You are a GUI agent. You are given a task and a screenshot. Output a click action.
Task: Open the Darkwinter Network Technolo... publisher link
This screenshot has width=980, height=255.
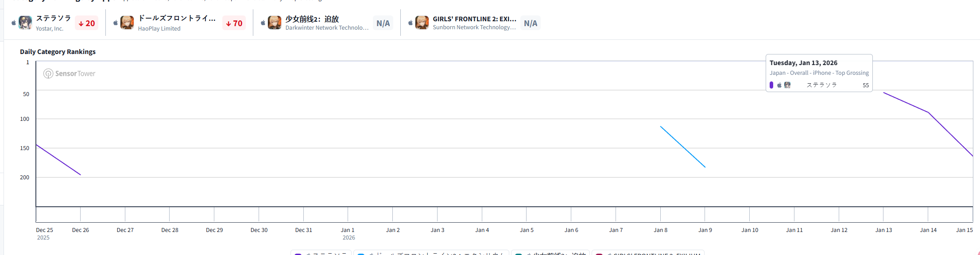327,27
